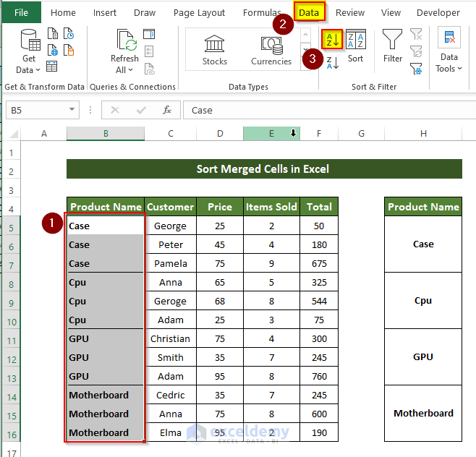Open the Get Data menu
The image size is (476, 457).
[30, 51]
